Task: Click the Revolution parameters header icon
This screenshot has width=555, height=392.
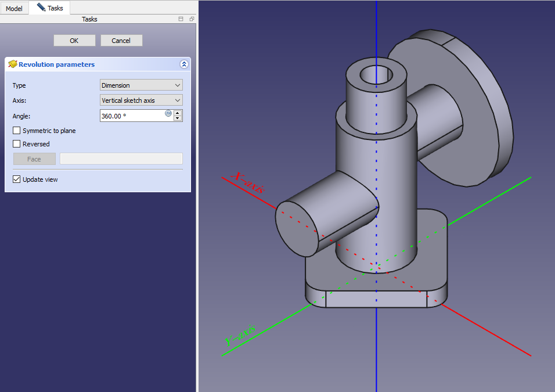Action: click(12, 64)
